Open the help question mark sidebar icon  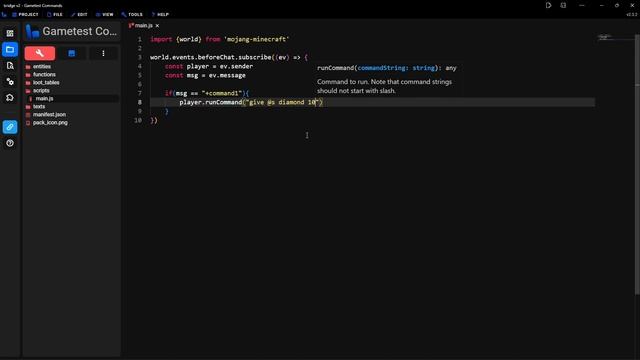pos(10,143)
